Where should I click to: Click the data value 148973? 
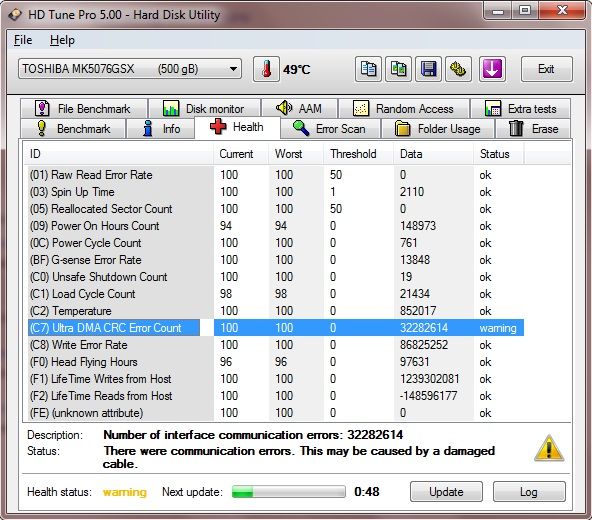point(418,226)
